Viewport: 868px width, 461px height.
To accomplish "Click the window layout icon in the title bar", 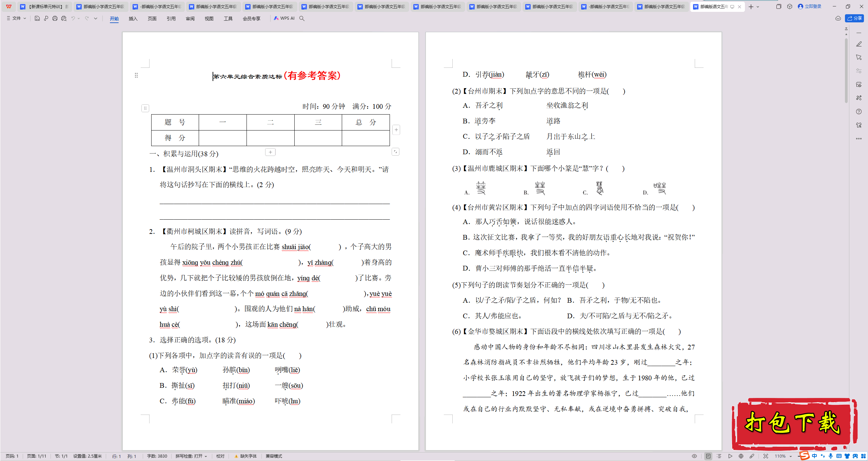I will pyautogui.click(x=778, y=6).
